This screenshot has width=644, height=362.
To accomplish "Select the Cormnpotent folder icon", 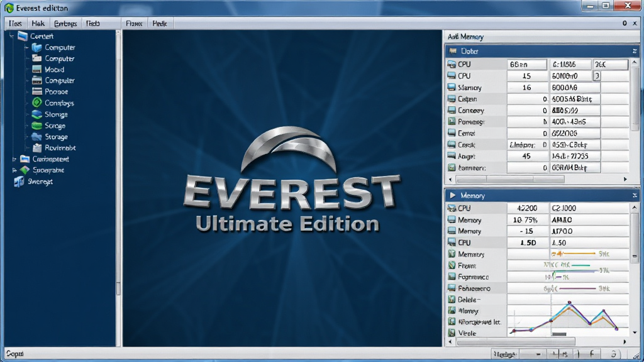I will pyautogui.click(x=25, y=159).
